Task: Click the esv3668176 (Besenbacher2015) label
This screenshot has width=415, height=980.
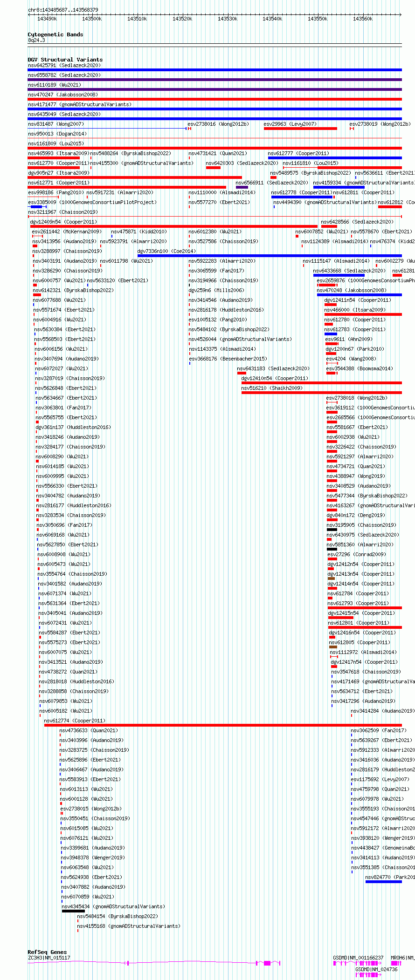Action: click(228, 359)
